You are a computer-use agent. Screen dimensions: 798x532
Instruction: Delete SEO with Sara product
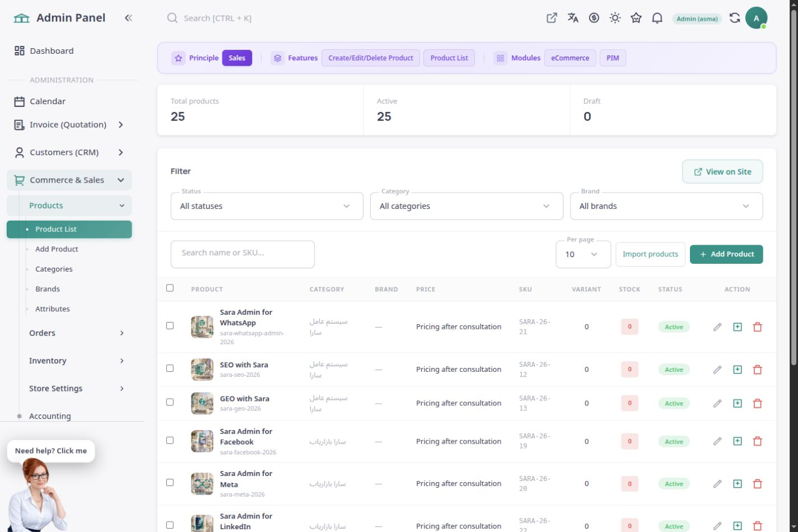[x=758, y=370]
